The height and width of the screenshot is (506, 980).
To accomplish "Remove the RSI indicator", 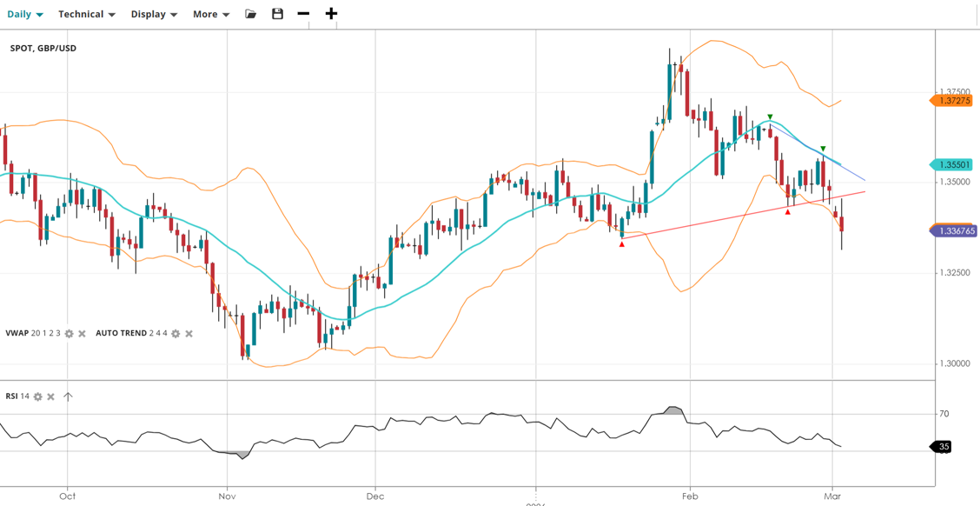I will coord(50,396).
